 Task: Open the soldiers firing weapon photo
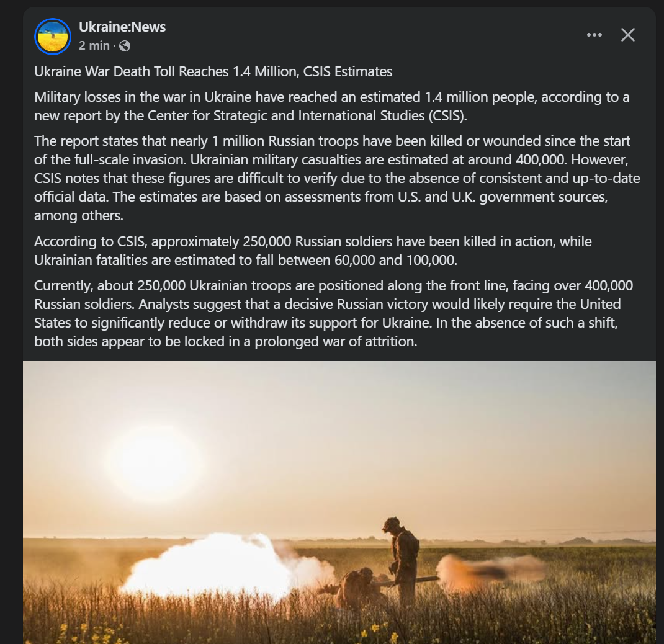click(339, 502)
